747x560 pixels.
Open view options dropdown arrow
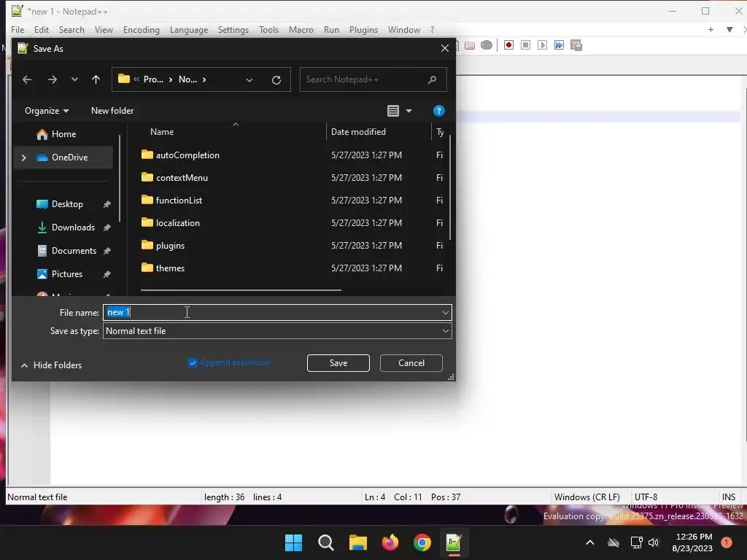tap(409, 111)
